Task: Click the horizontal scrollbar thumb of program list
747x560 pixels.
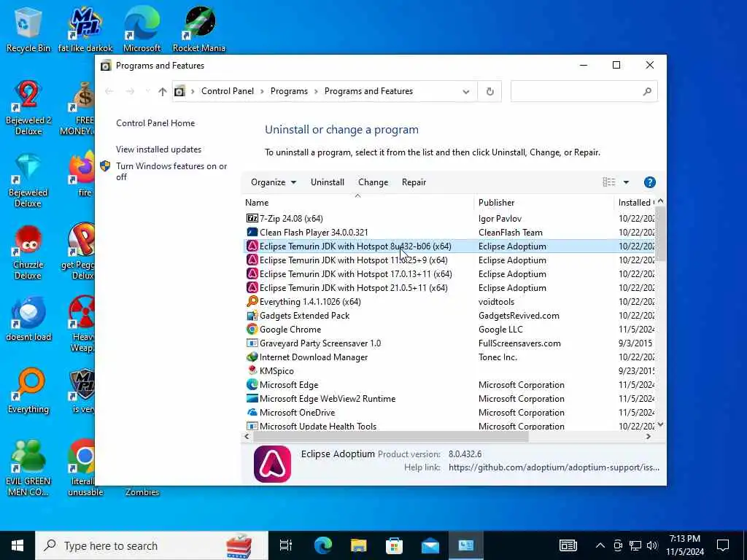Action: coord(391,436)
